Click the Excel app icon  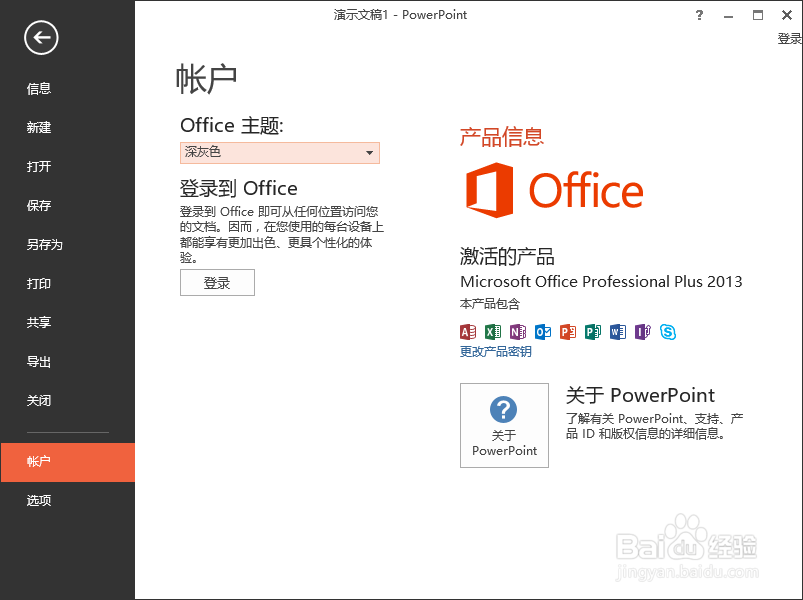[493, 332]
